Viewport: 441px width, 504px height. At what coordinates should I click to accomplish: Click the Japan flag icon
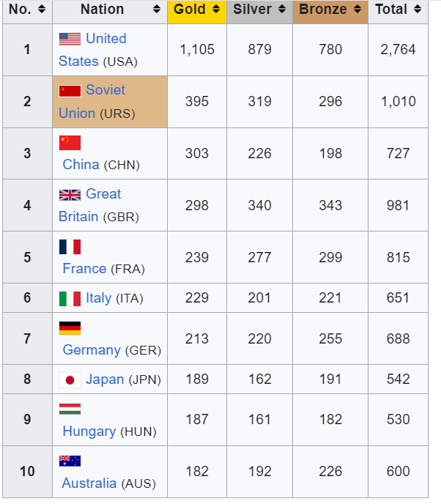click(70, 380)
